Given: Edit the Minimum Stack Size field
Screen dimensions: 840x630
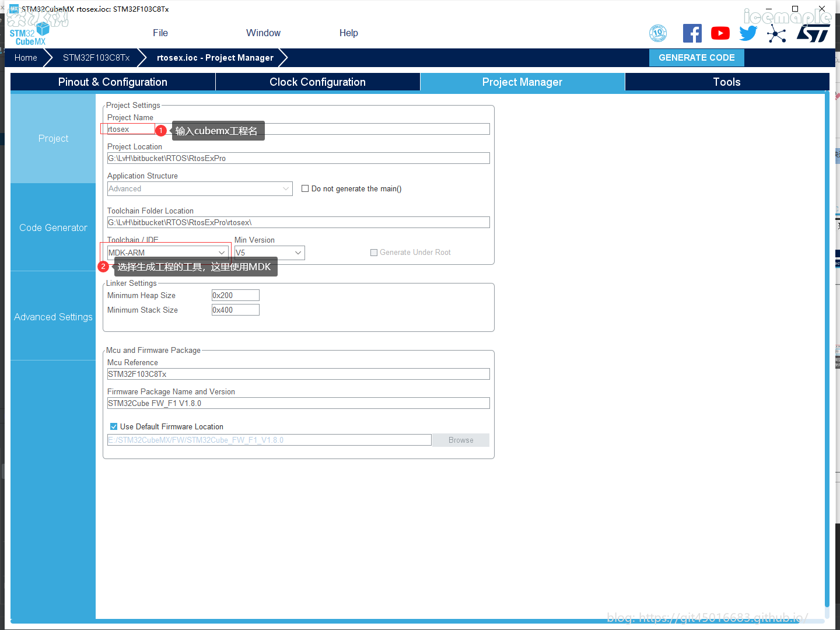Looking at the screenshot, I should pos(236,310).
